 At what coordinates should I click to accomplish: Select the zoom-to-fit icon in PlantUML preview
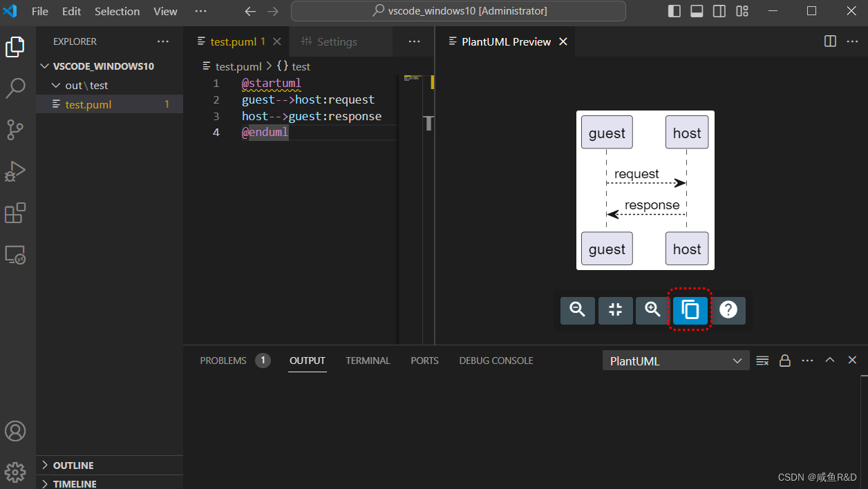click(615, 310)
